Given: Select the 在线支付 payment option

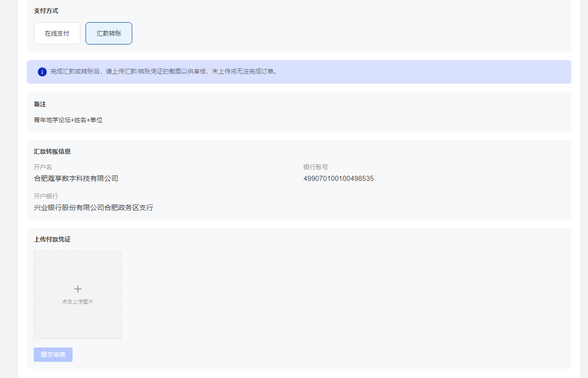Looking at the screenshot, I should coord(57,33).
